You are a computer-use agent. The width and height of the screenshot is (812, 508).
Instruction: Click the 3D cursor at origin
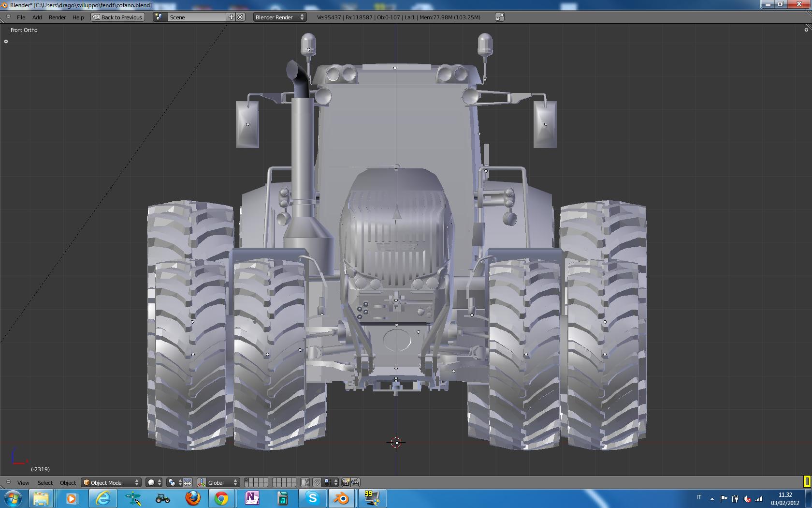pyautogui.click(x=396, y=442)
